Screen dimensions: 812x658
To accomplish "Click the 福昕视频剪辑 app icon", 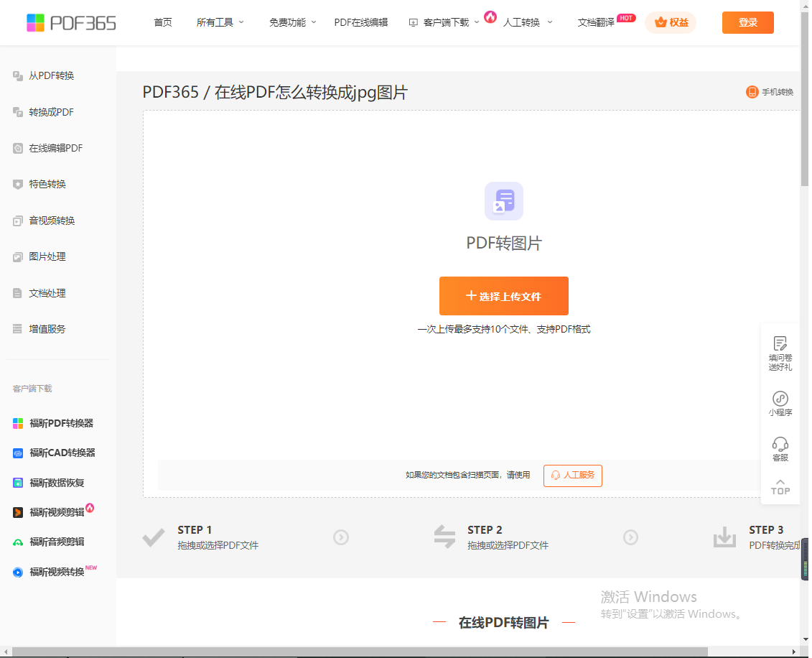I will tap(18, 512).
